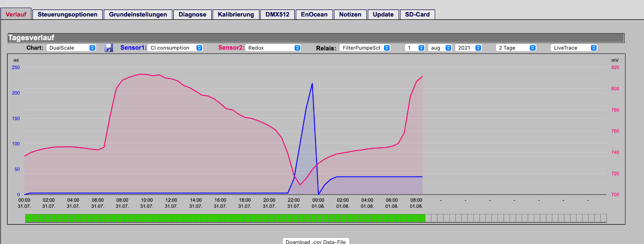Click the 250 ml axis value

click(16, 68)
